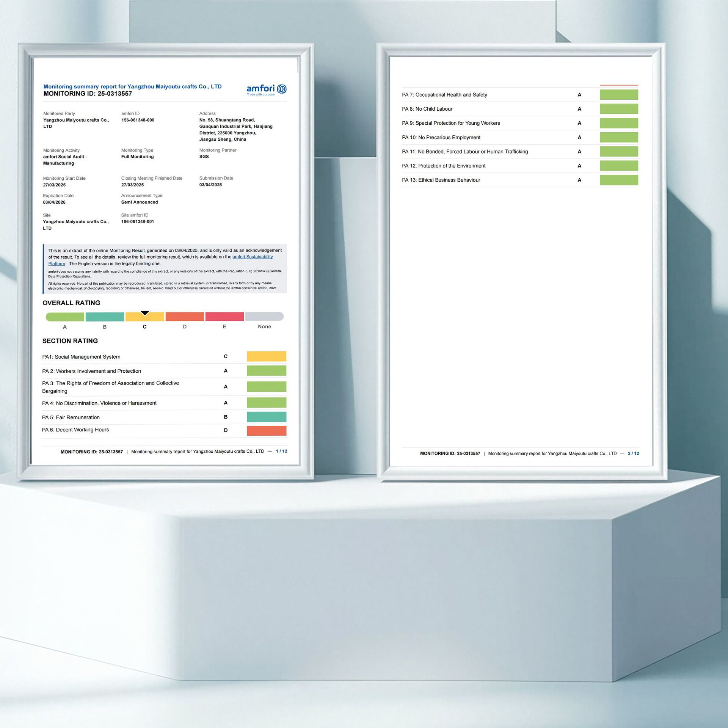Open the amfori Sustainability Platform link
Image resolution: width=728 pixels, height=728 pixels.
(253, 257)
